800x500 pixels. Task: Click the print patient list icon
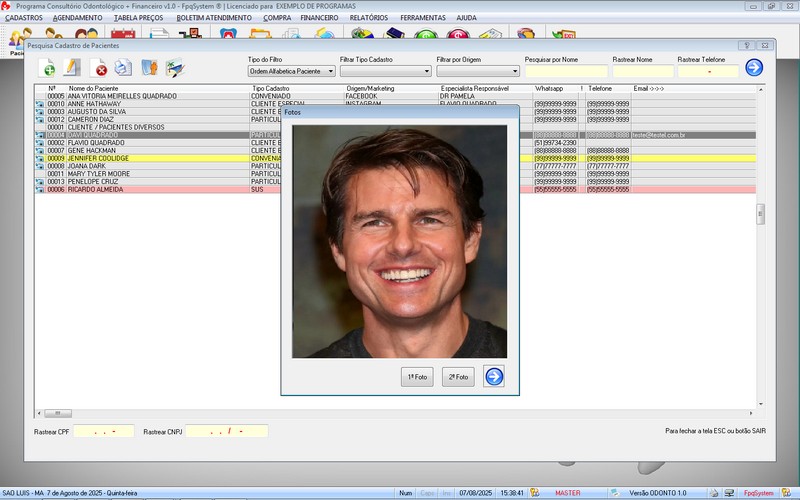tap(122, 68)
